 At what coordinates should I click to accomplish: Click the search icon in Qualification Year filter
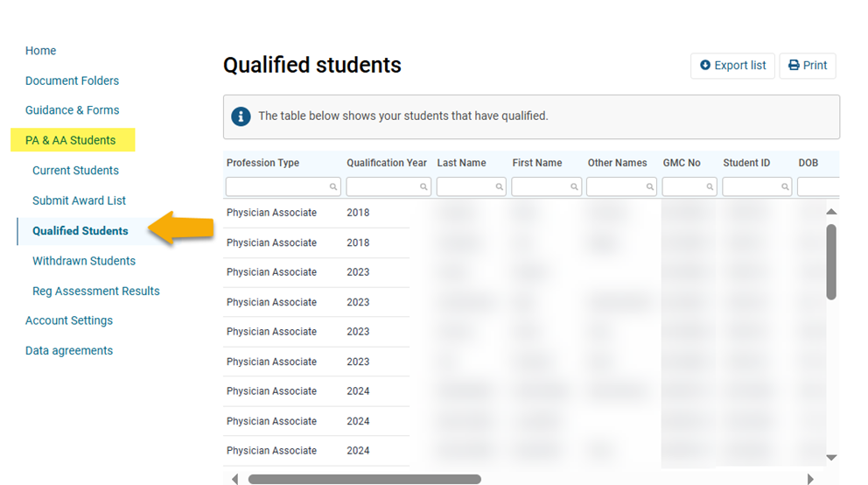tap(423, 187)
